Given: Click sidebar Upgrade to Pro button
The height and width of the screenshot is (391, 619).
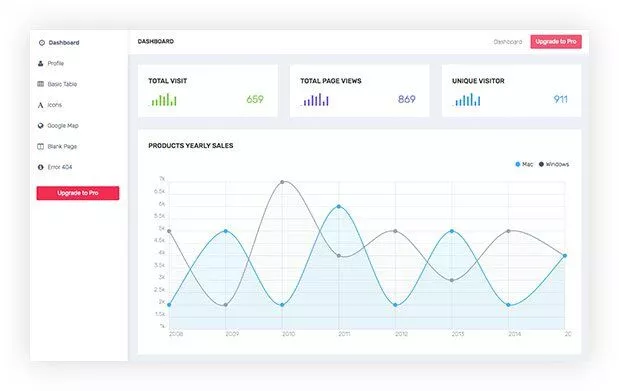Looking at the screenshot, I should 78,193.
